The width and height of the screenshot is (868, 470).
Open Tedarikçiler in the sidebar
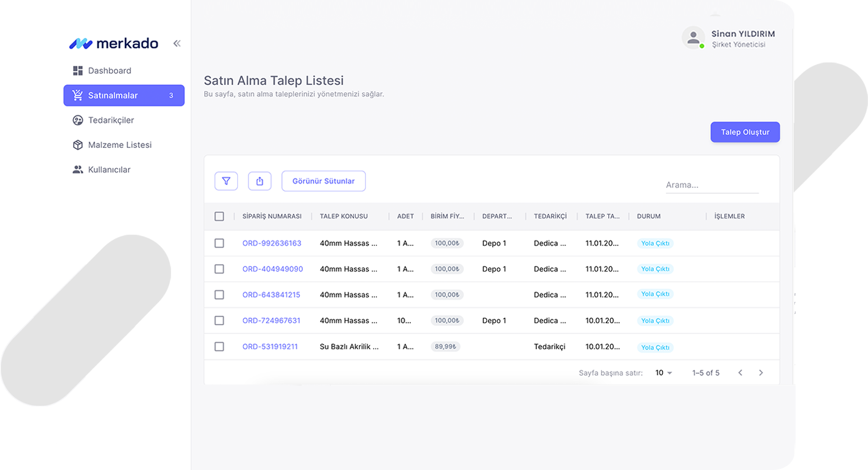pyautogui.click(x=111, y=120)
